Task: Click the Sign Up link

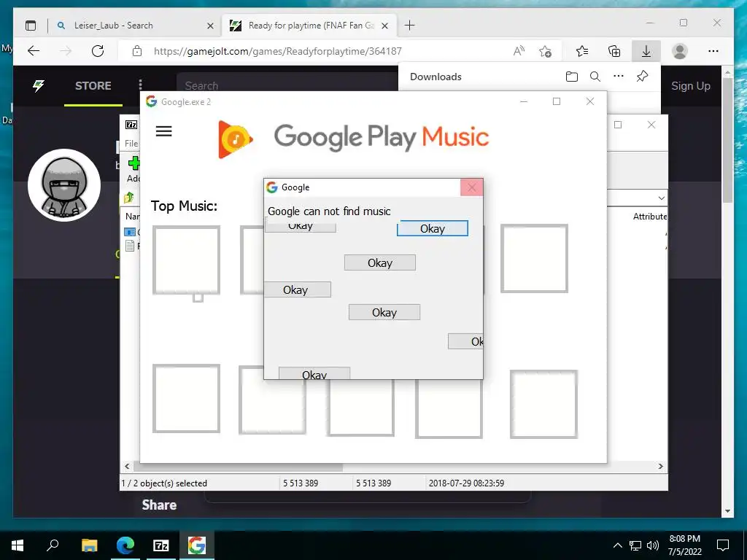Action: pyautogui.click(x=690, y=86)
